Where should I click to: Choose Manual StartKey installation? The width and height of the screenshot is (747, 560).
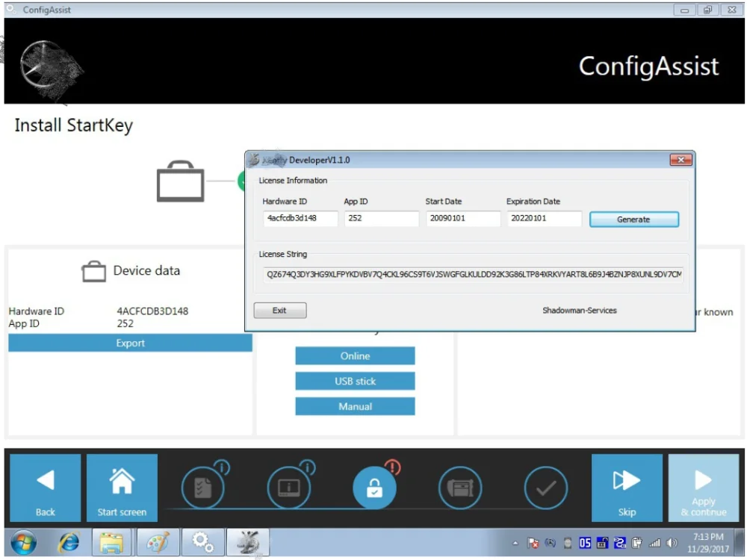[x=355, y=406]
